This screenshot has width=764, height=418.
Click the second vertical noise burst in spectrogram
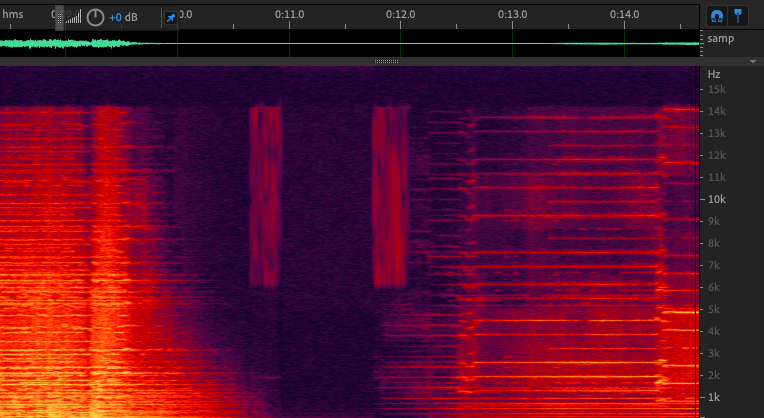(x=390, y=195)
